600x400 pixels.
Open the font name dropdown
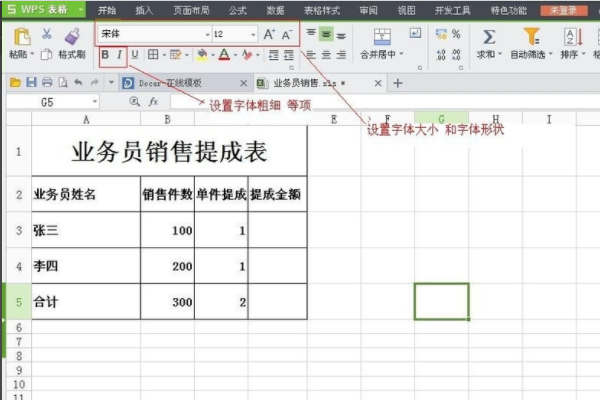(207, 35)
